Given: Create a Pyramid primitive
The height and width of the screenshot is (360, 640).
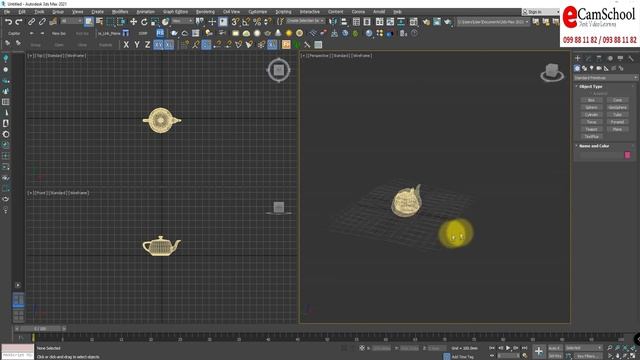Looking at the screenshot, I should (x=617, y=122).
